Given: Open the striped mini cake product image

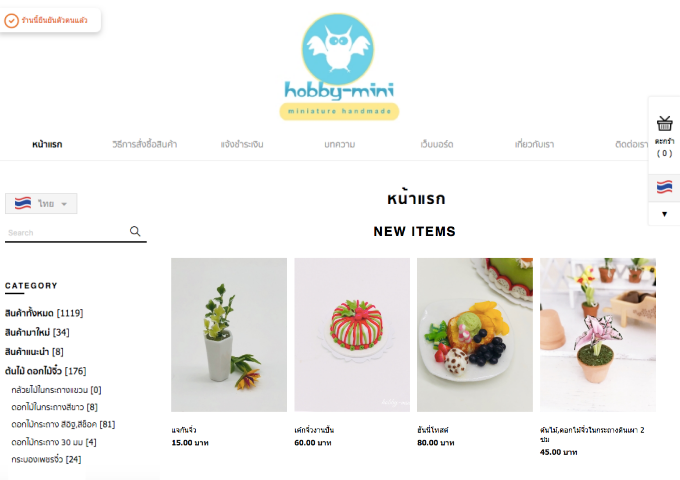Looking at the screenshot, I should [352, 335].
